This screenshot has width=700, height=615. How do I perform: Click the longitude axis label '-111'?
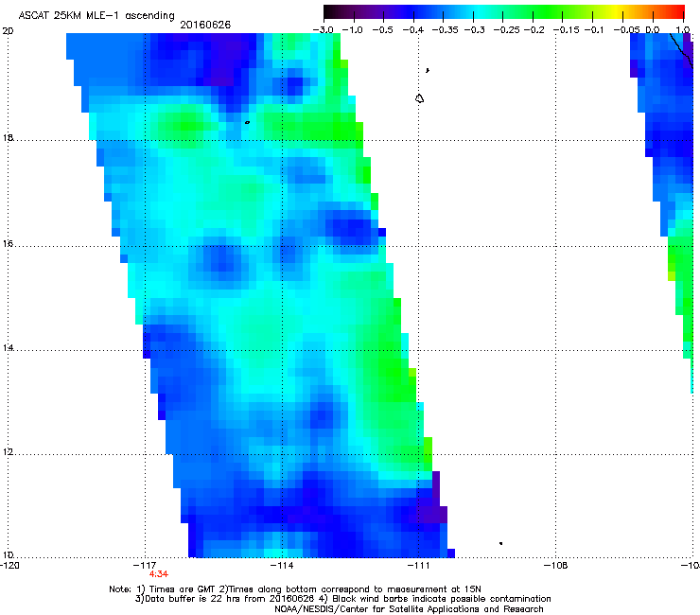418,566
